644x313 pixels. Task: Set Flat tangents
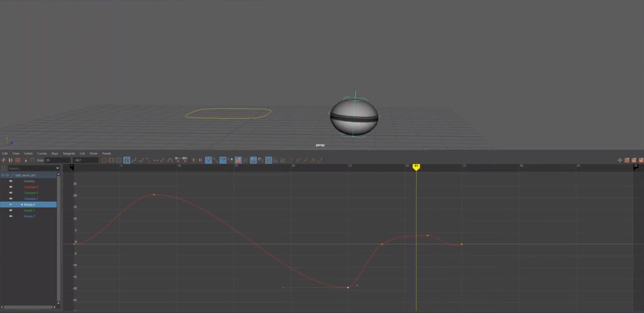(x=156, y=160)
